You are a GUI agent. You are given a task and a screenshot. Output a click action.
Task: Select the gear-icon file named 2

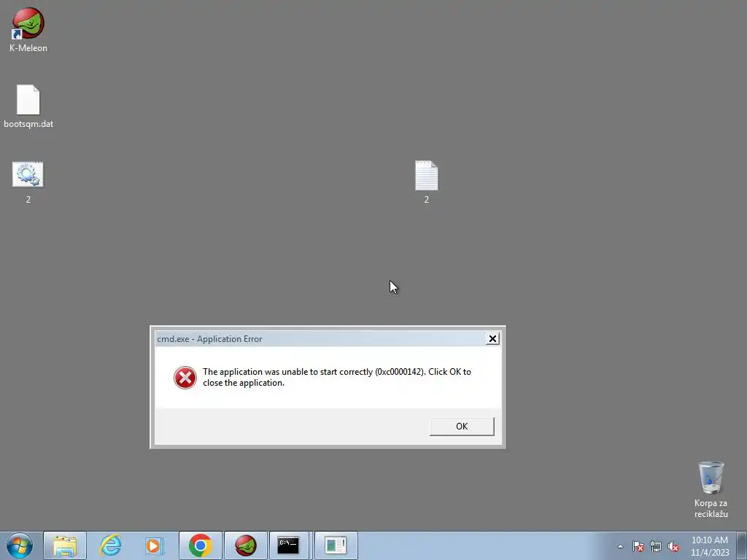pos(28,182)
